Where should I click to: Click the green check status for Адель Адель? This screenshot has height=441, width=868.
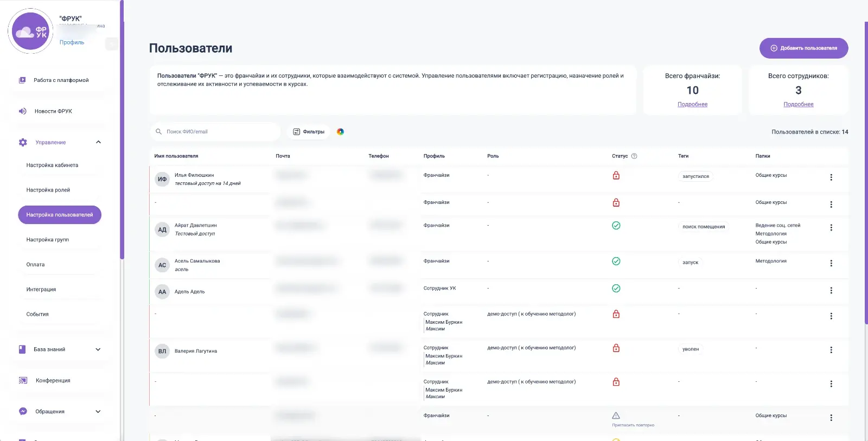pos(616,288)
